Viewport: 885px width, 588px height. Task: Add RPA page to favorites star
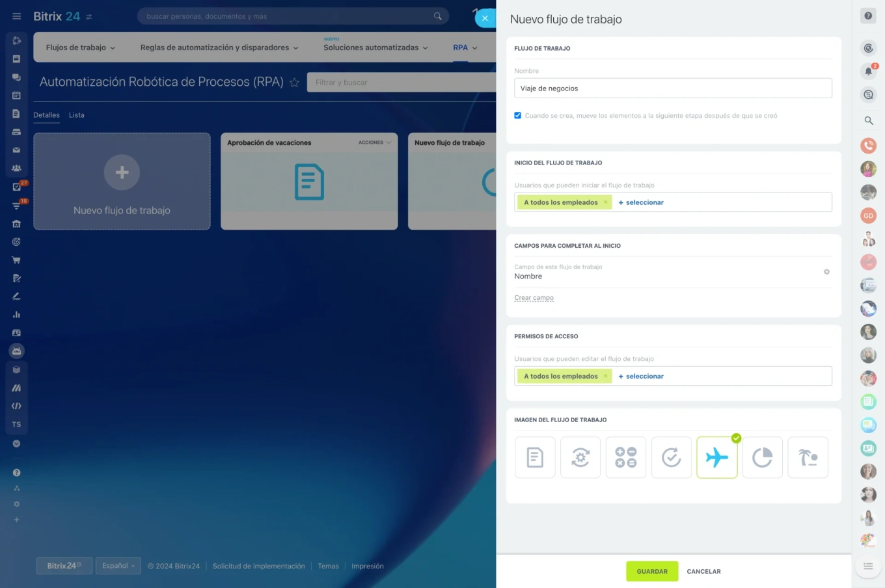[x=294, y=83]
